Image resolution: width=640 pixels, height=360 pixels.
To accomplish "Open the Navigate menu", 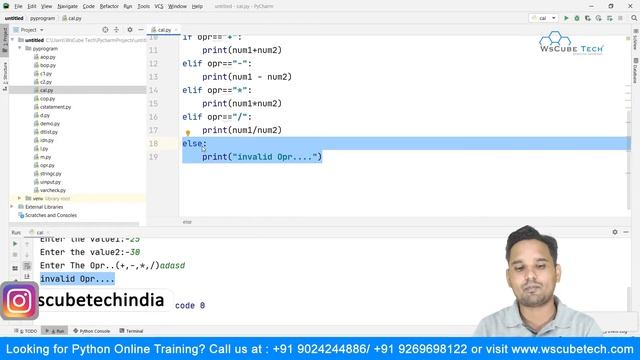I will point(67,6).
